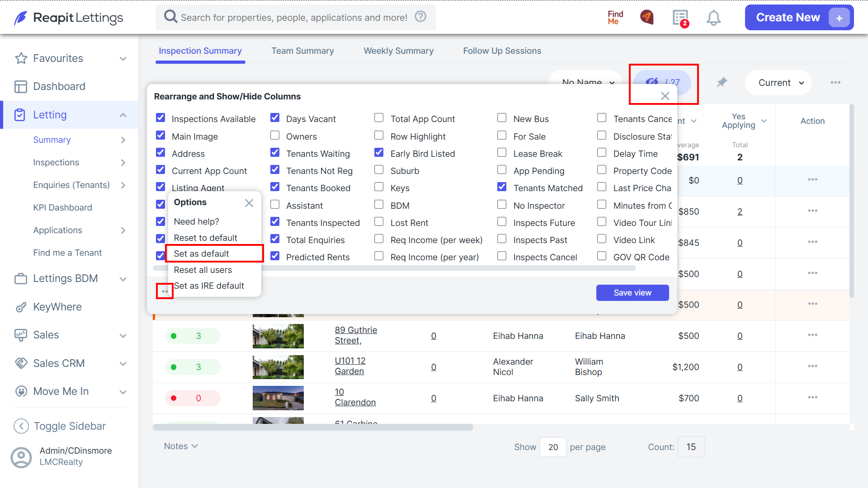The width and height of the screenshot is (868, 488).
Task: Open the search help question mark
Action: coord(420,17)
